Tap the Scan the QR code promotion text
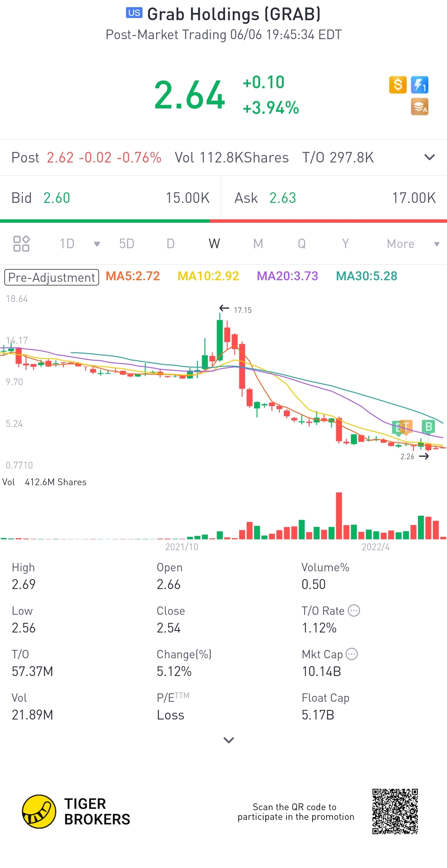This screenshot has height=868, width=447. [x=296, y=812]
